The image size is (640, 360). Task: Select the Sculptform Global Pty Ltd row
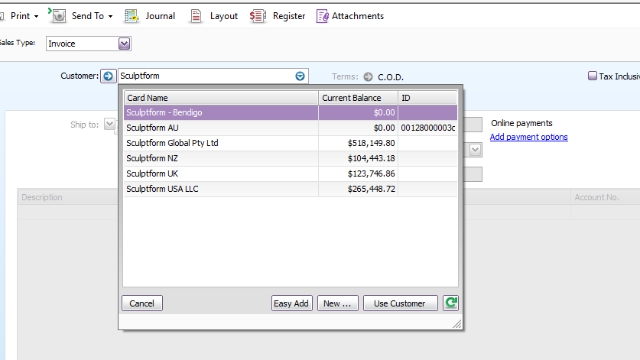290,143
